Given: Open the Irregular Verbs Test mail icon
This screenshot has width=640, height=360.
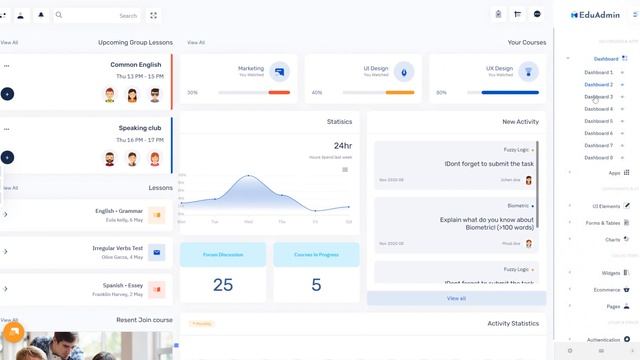Looking at the screenshot, I should [157, 252].
